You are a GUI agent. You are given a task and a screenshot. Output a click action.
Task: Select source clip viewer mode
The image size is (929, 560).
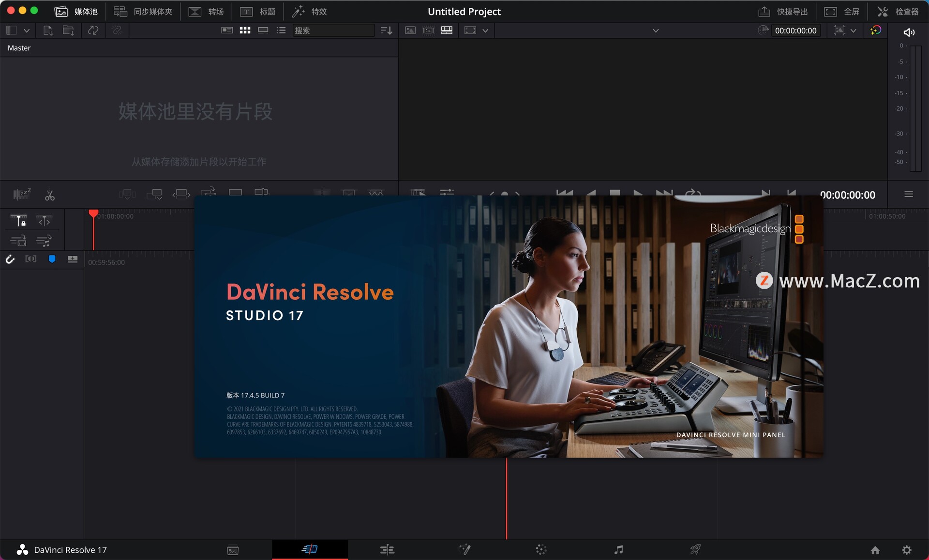point(410,30)
